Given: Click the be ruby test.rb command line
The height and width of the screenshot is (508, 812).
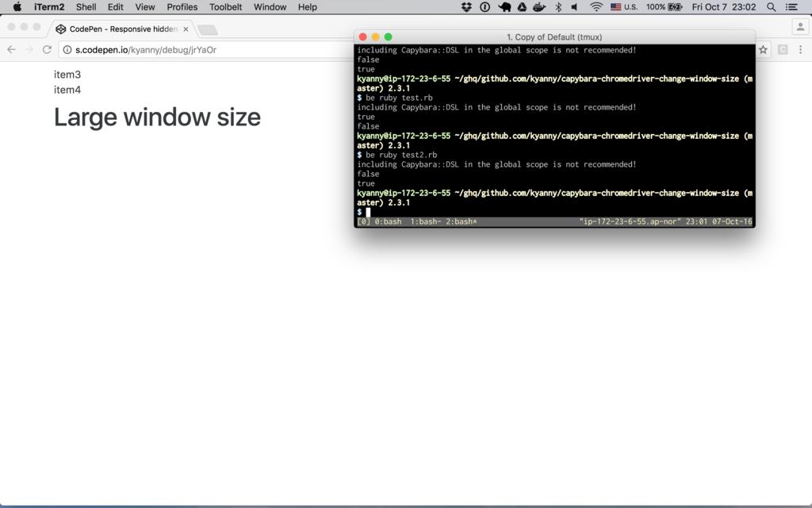Looking at the screenshot, I should pyautogui.click(x=399, y=98).
